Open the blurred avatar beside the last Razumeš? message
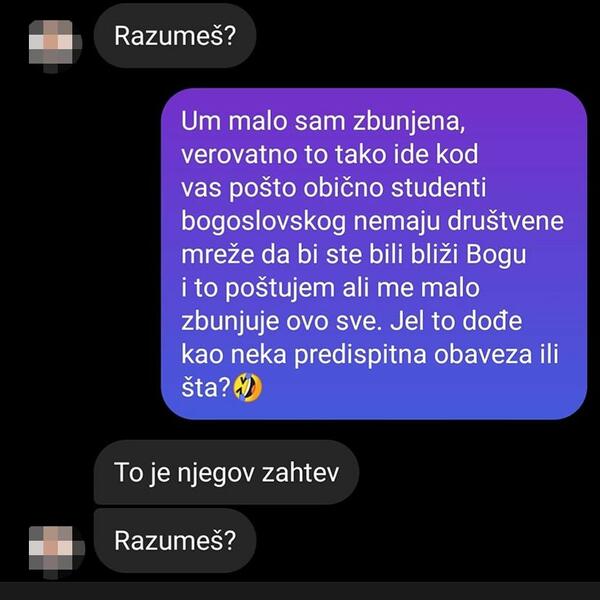Screen dimensions: 600x600 click(56, 552)
